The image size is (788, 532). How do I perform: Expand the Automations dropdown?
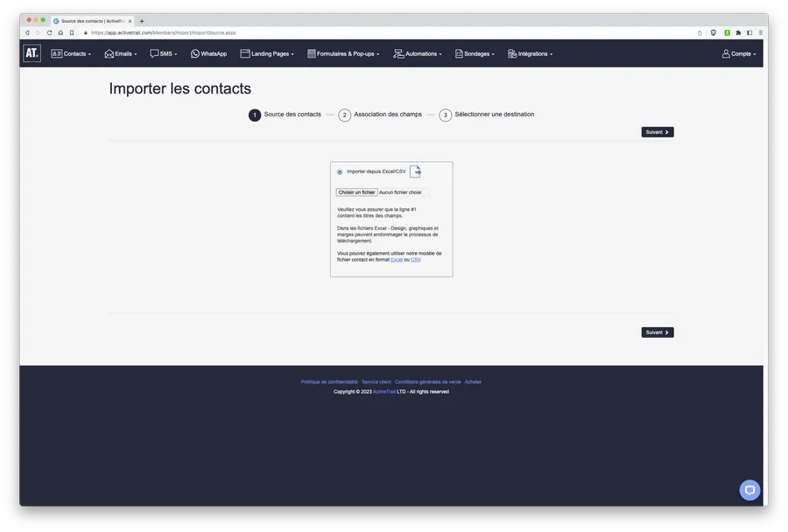coord(418,53)
